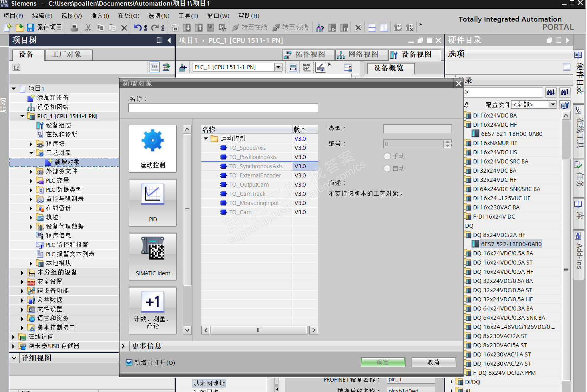587x392 pixels.
Task: Select the 运动控制 category button
Action: click(x=153, y=149)
